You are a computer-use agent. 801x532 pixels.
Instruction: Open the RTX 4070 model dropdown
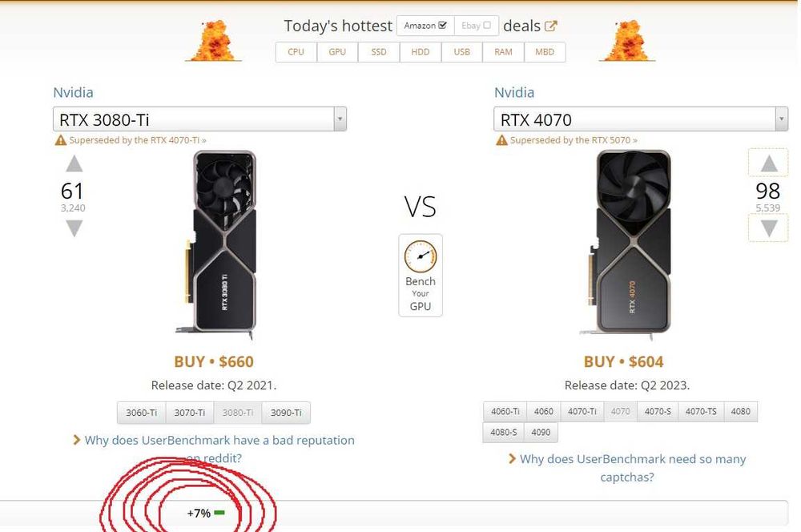(x=781, y=119)
